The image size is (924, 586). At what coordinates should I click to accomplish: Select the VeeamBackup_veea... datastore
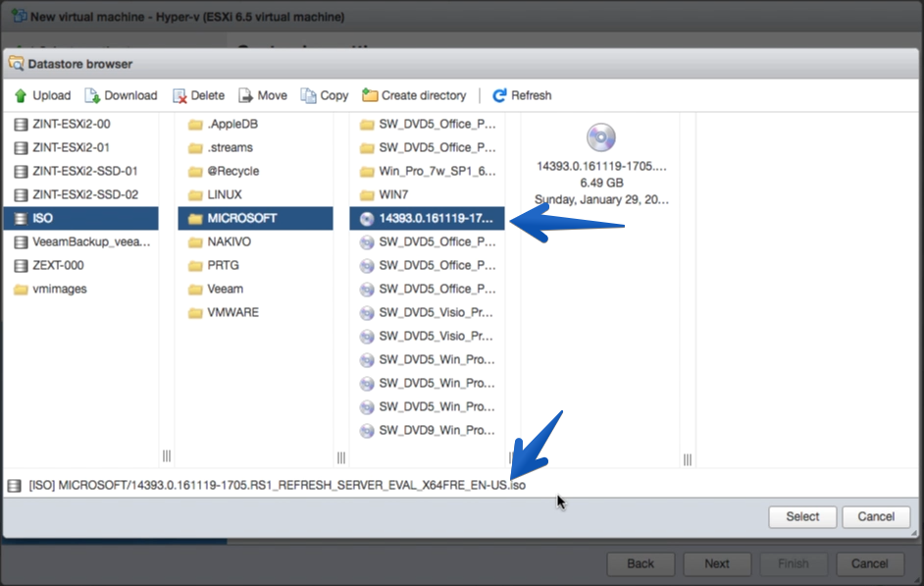click(x=80, y=241)
